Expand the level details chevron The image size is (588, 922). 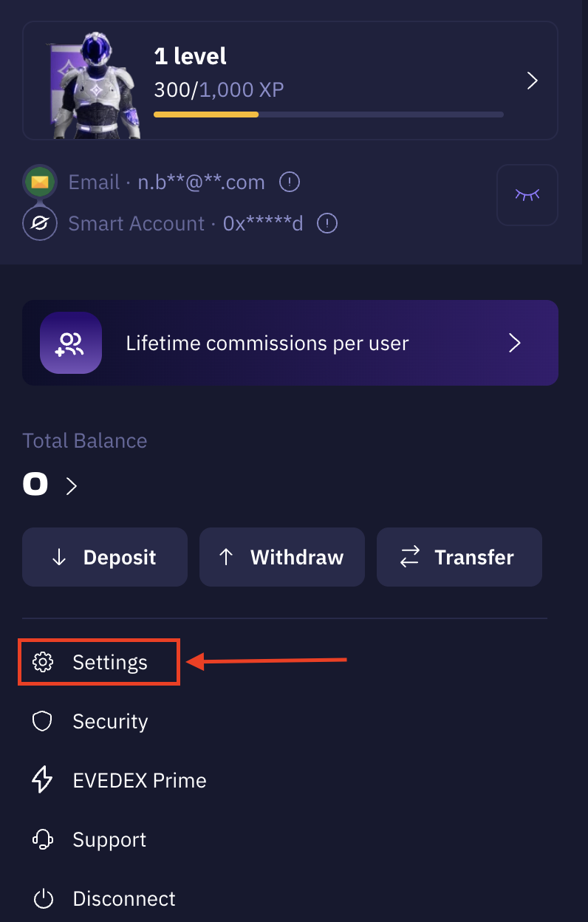532,81
